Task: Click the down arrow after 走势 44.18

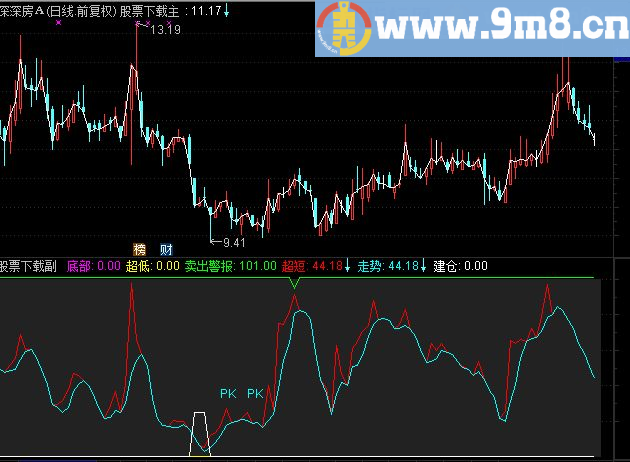Action: point(424,266)
